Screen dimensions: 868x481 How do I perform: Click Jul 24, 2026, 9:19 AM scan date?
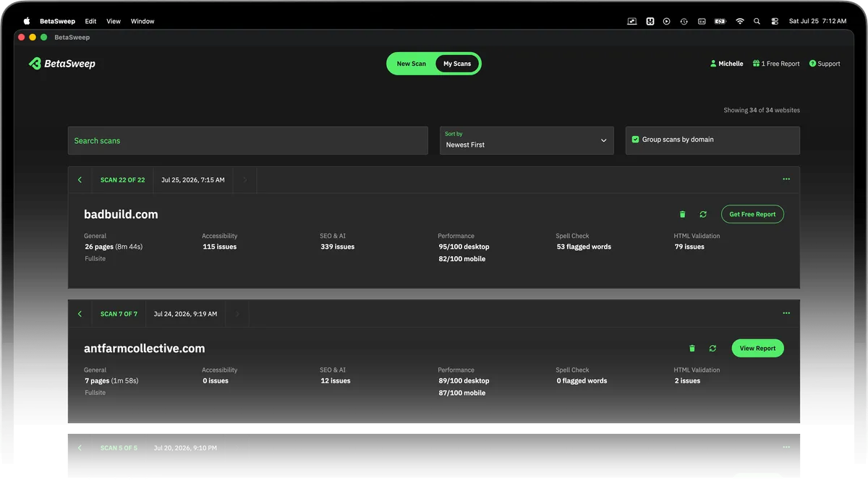[x=185, y=314]
